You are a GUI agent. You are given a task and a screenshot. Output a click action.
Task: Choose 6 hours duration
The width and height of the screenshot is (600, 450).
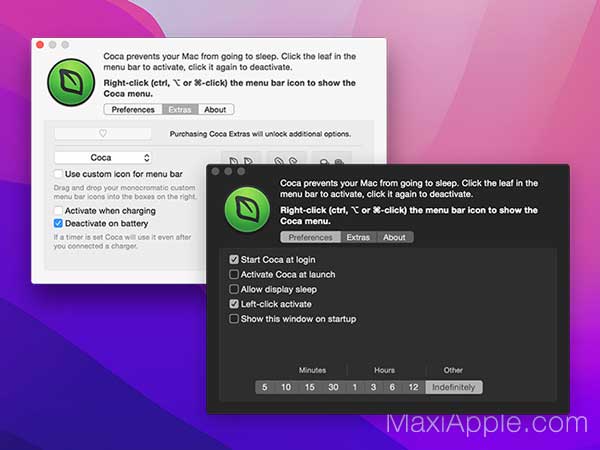(392, 387)
